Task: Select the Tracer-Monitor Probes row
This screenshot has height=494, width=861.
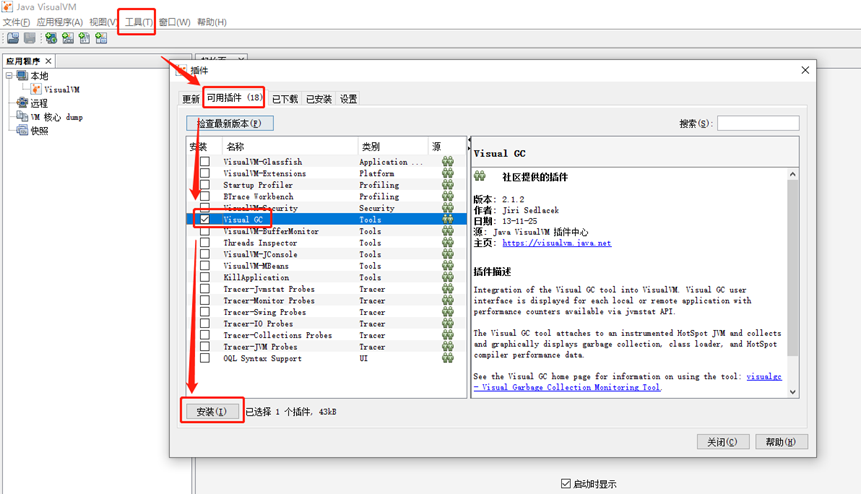Action: click(x=326, y=300)
